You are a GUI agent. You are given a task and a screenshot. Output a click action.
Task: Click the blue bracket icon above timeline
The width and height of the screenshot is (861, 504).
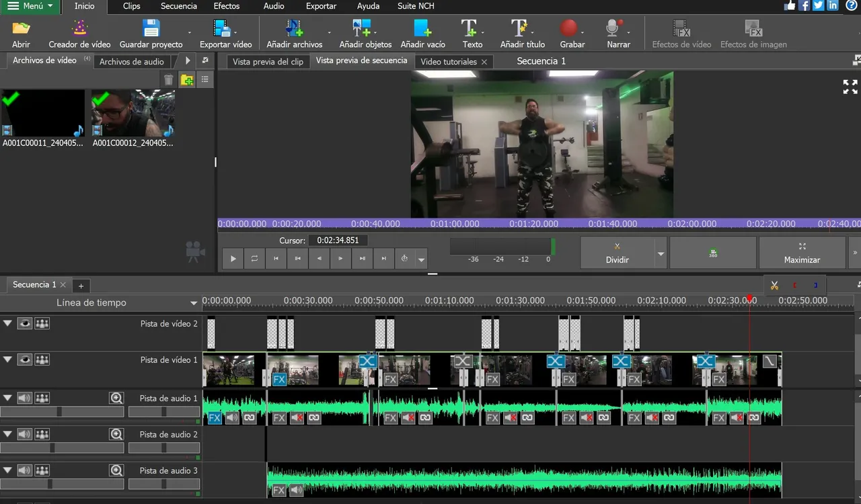[815, 286]
